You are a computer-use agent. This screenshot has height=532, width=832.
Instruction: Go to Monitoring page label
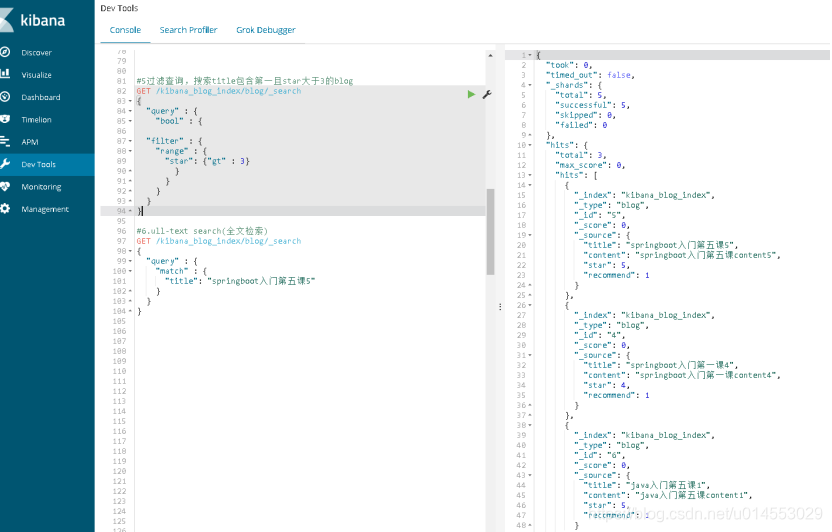coord(41,187)
